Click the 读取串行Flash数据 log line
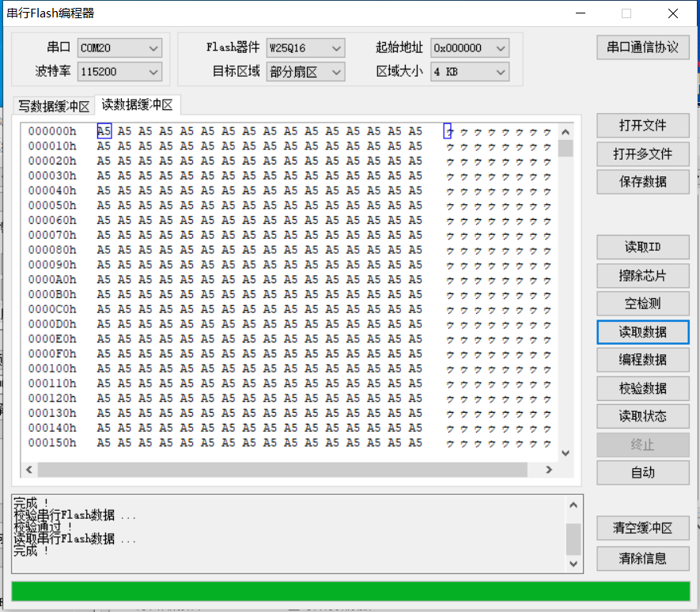 74,538
